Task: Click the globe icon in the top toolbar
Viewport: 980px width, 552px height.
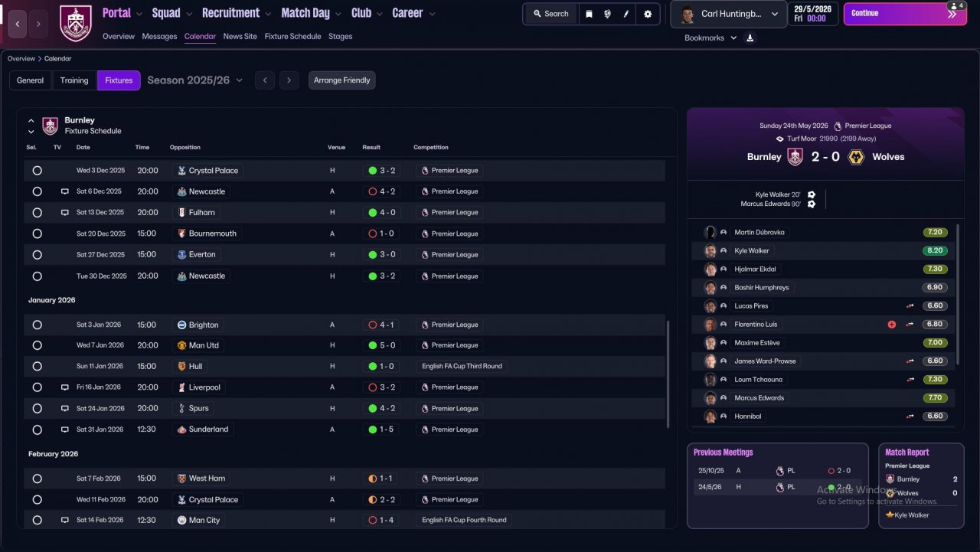Action: (607, 14)
